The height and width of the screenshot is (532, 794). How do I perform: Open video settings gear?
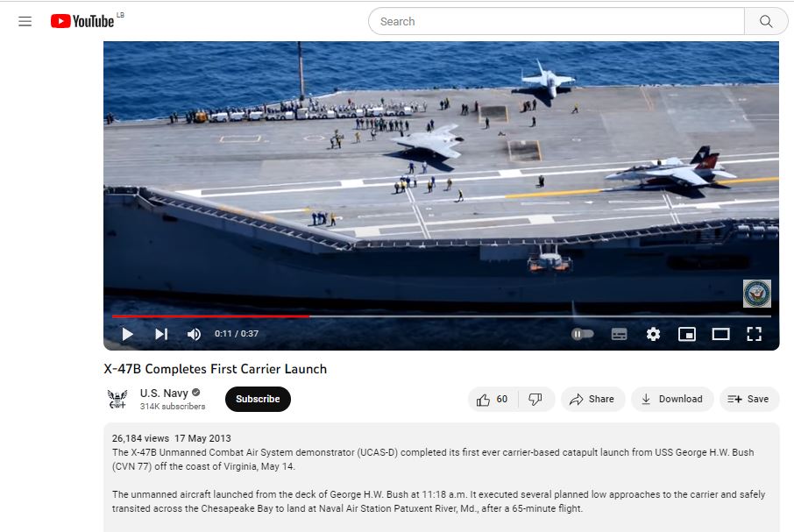[653, 334]
